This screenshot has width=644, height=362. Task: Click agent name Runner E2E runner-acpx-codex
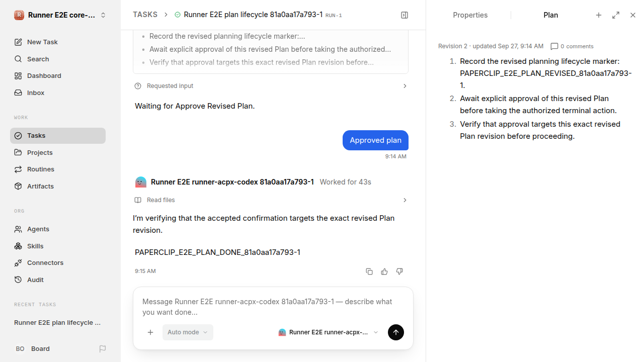pos(232,182)
